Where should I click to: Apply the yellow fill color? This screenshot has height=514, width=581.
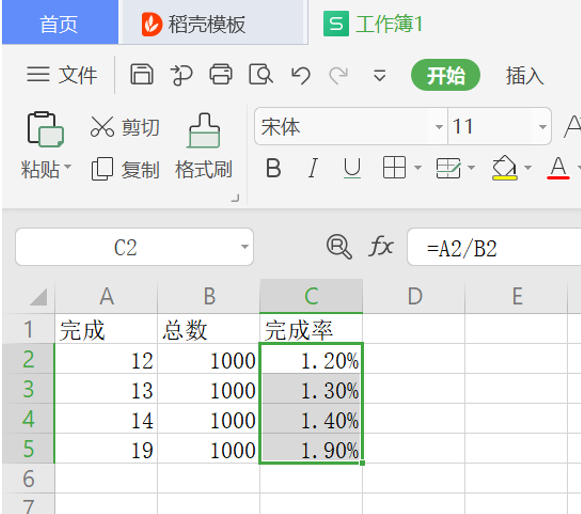tap(504, 168)
